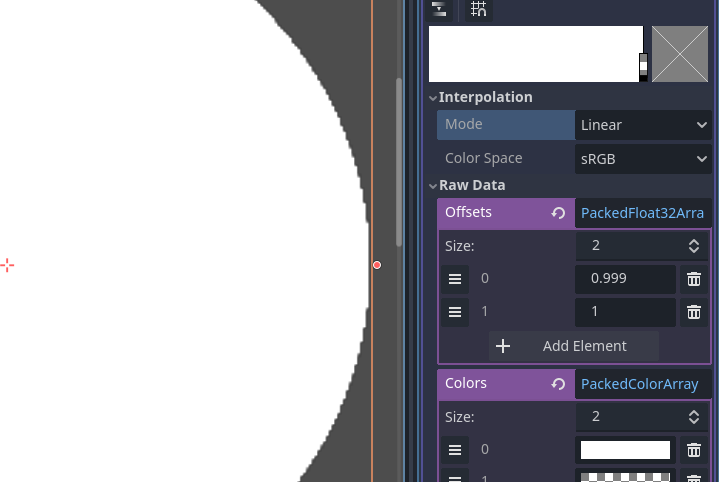Grab the reorder handle for color 0
Screen dimensions: 719x482
click(455, 450)
